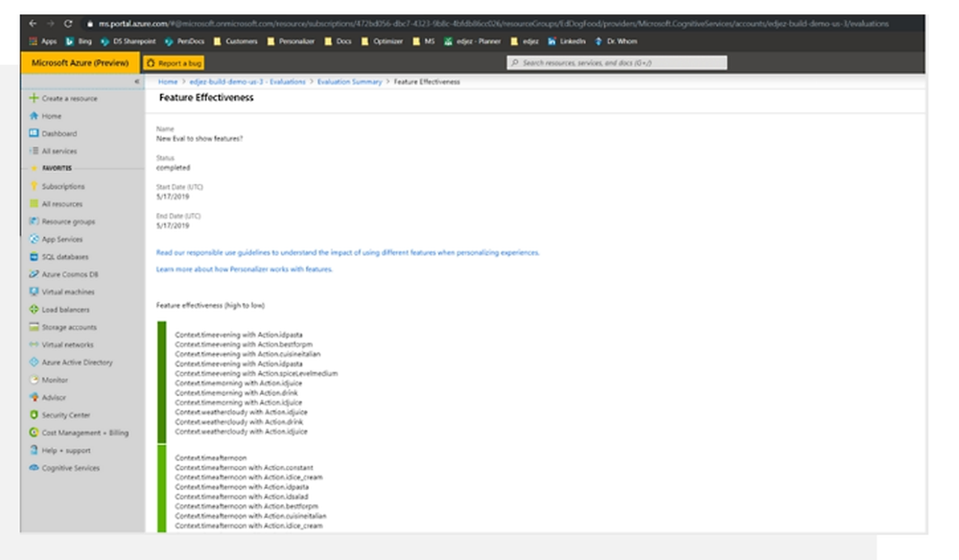Open Storage accounts in sidebar

(63, 327)
